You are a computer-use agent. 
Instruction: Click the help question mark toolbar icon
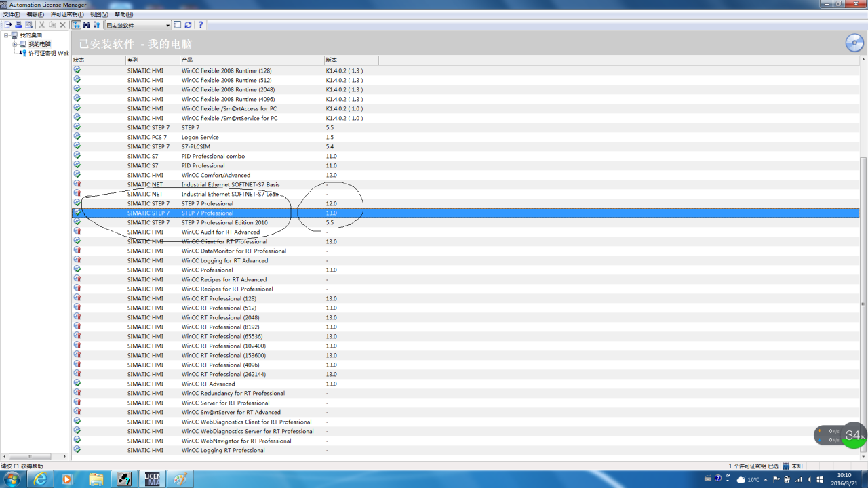(200, 25)
